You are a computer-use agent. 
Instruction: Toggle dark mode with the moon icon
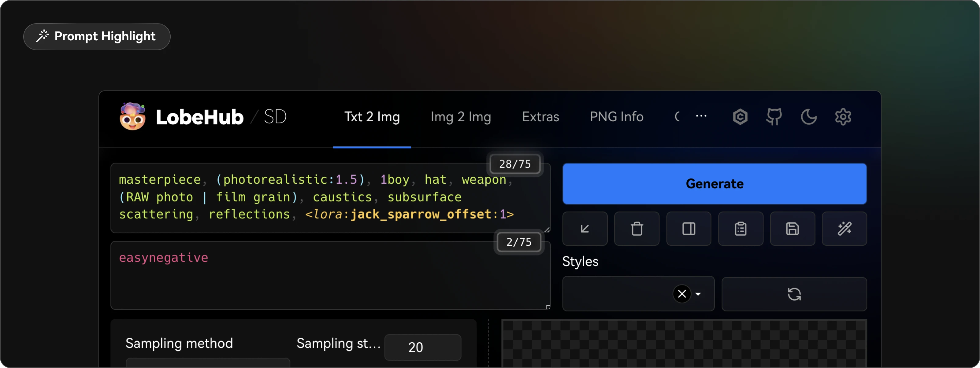pos(808,117)
